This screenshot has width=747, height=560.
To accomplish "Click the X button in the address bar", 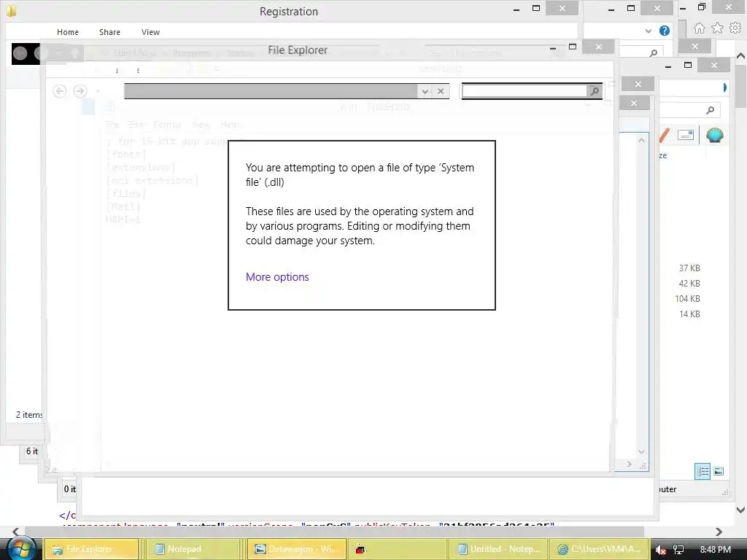I will (x=441, y=91).
